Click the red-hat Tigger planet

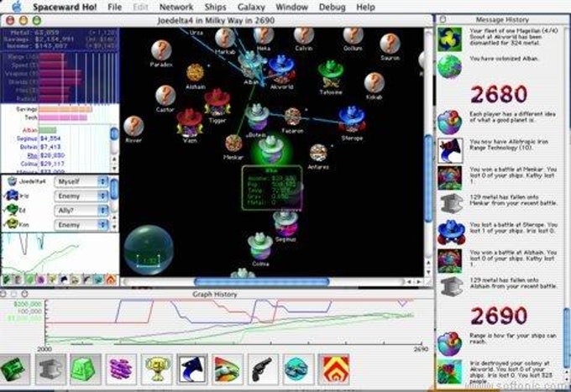pos(217,102)
